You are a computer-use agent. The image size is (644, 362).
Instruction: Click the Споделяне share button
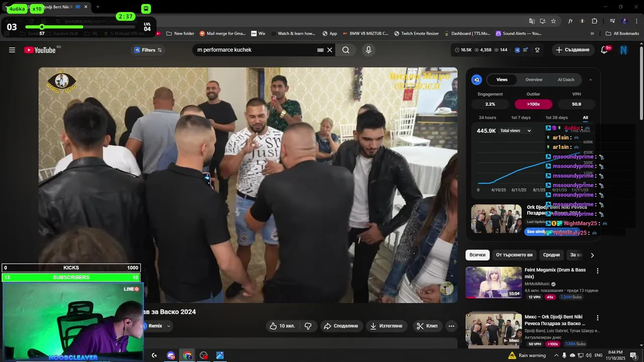point(341,326)
